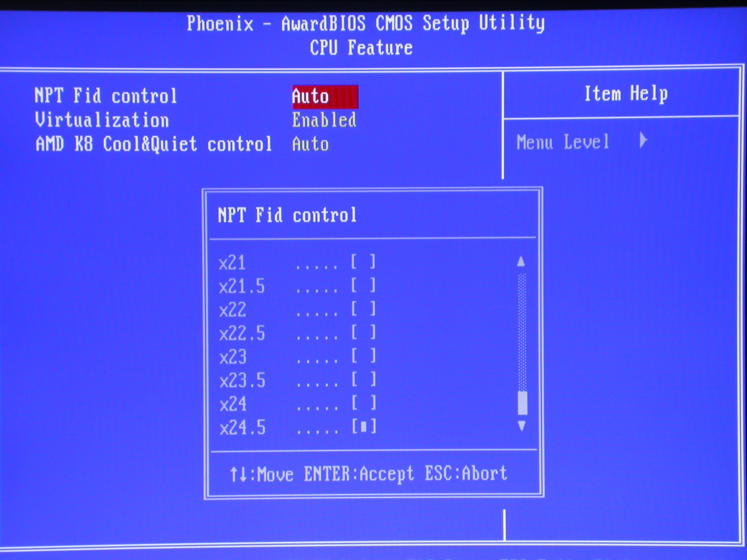Open the NPT Fid control Auto value
The height and width of the screenshot is (560, 747).
point(324,96)
